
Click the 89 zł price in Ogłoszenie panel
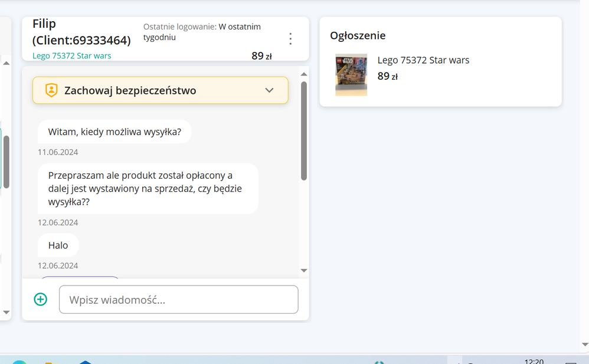click(387, 76)
